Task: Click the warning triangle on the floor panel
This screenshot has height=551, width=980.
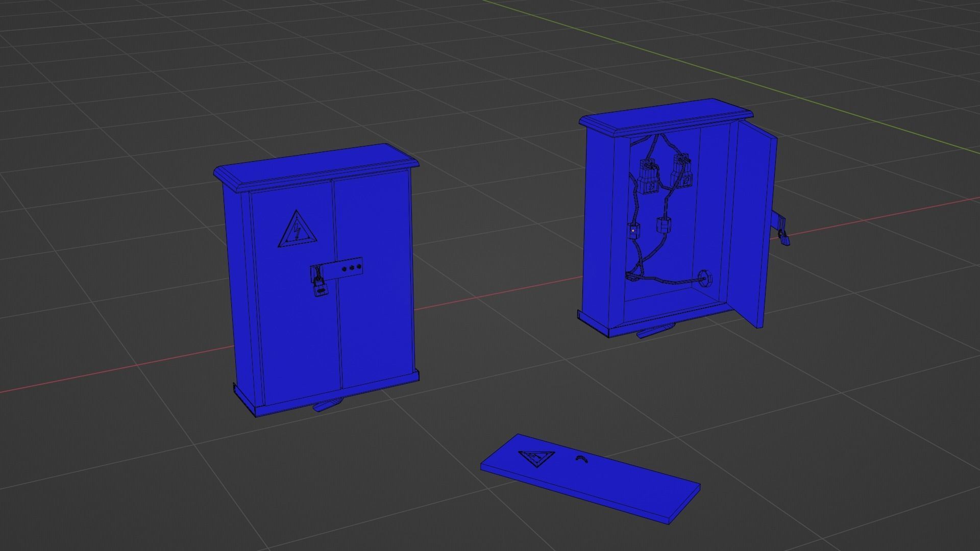Action: (x=536, y=458)
